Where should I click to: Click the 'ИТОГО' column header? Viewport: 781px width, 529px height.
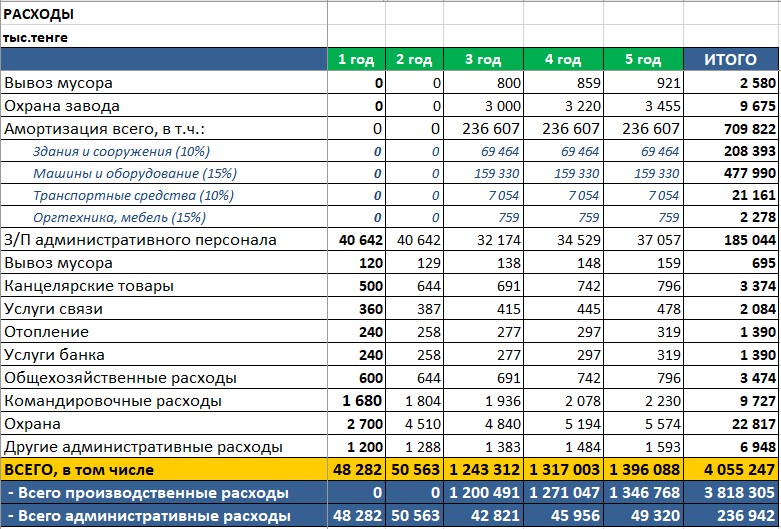(730, 60)
